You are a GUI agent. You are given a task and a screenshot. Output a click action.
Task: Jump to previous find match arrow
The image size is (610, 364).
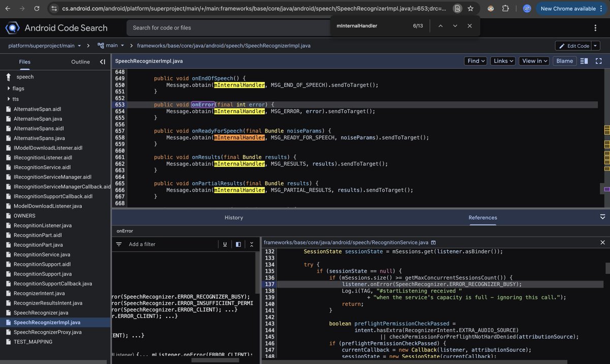(x=440, y=26)
